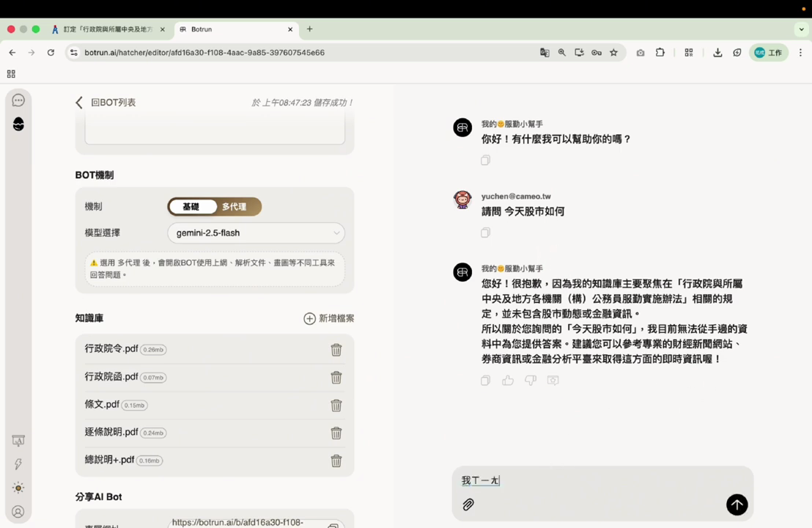Click 新增檔案 to add a knowledge file

point(329,318)
